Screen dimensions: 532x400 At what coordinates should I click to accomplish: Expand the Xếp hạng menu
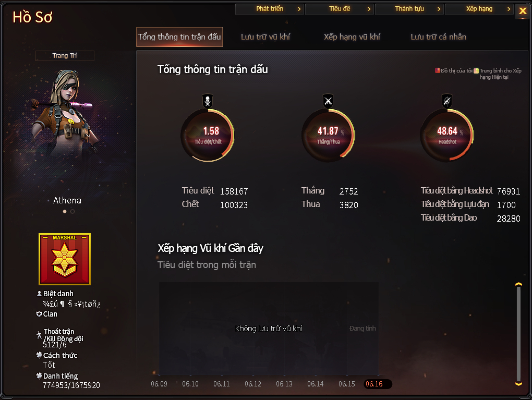click(x=479, y=9)
